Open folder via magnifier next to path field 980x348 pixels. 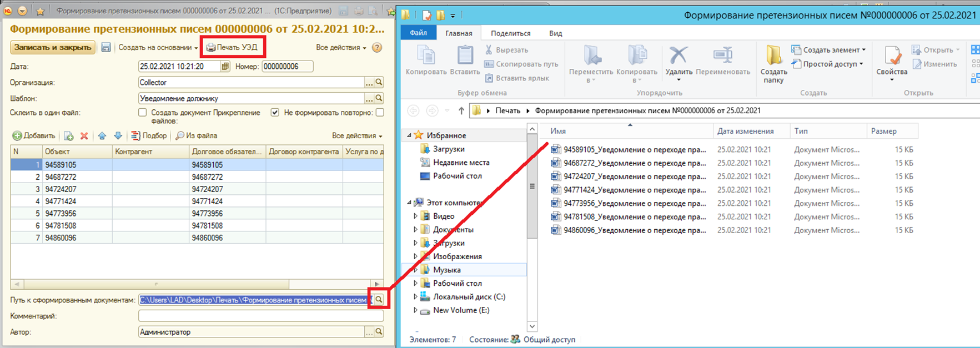coord(379,300)
